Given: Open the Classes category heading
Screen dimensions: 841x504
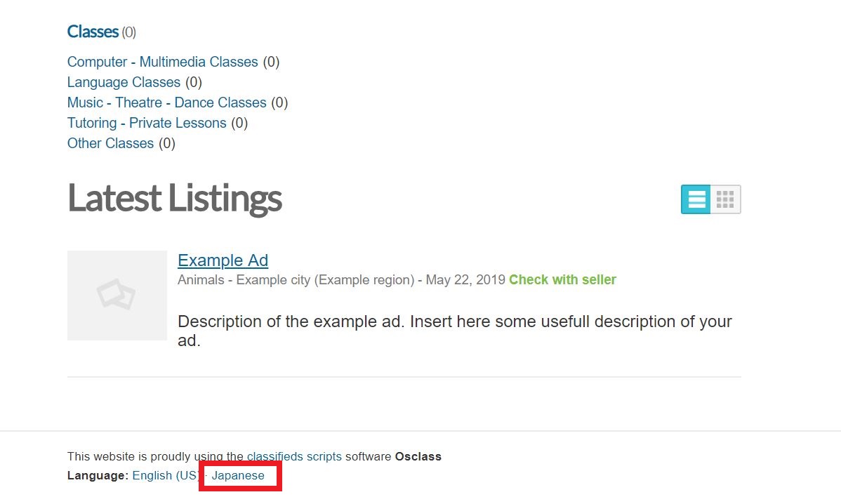Looking at the screenshot, I should click(93, 32).
